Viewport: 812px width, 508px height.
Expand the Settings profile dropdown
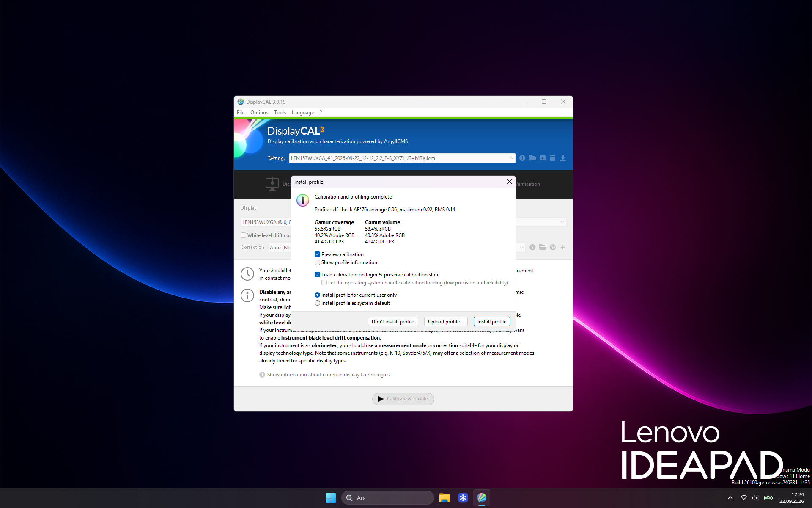(x=511, y=158)
